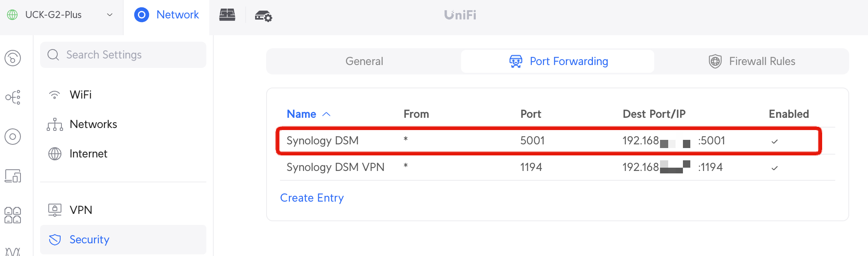Screen dimensions: 868x256
Task: Open the gateway settings icon in top bar
Action: point(263,16)
